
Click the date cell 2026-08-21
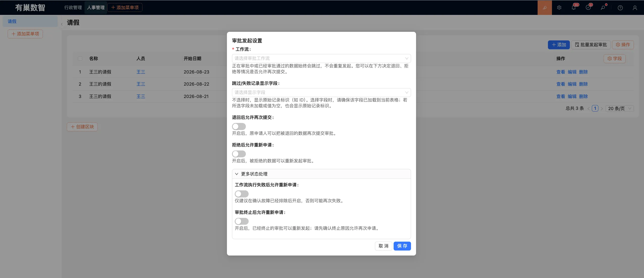point(196,96)
